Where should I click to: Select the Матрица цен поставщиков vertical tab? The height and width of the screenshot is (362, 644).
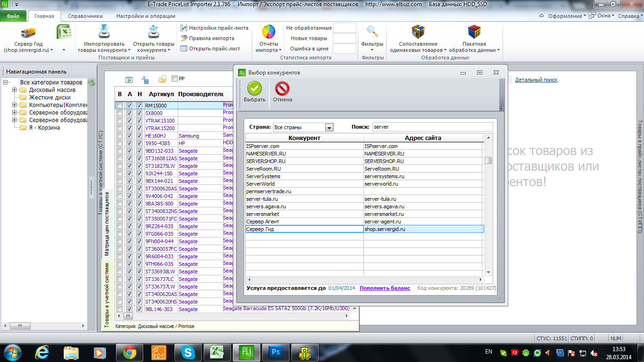[x=107, y=223]
